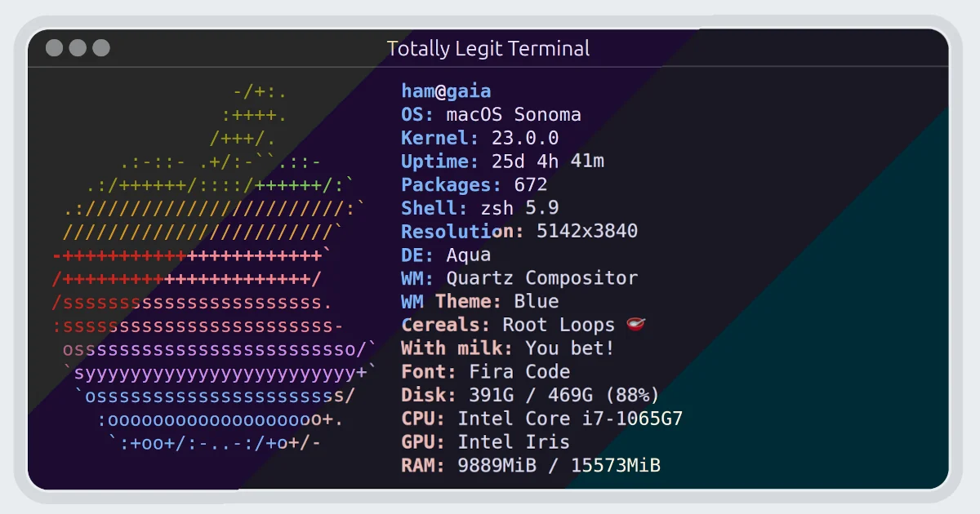Click the blue o-character stripe of the logo

(x=216, y=419)
